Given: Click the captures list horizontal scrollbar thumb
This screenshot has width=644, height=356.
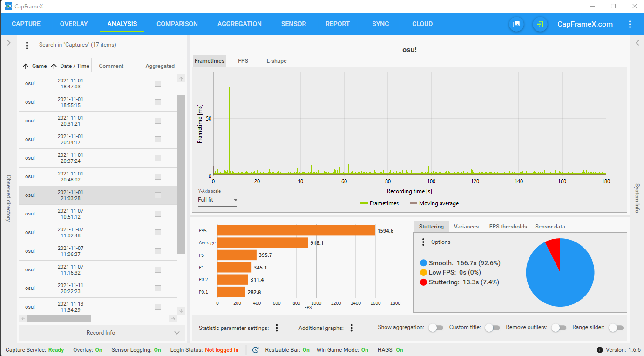Looking at the screenshot, I should tap(59, 319).
